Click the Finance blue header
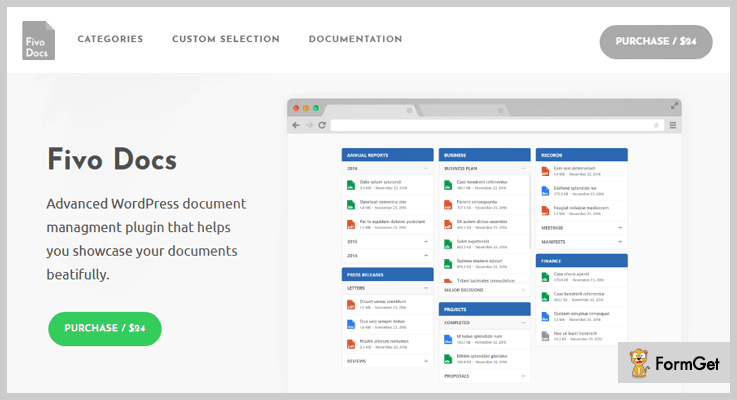Viewport: 737px width, 400px height. (x=582, y=260)
